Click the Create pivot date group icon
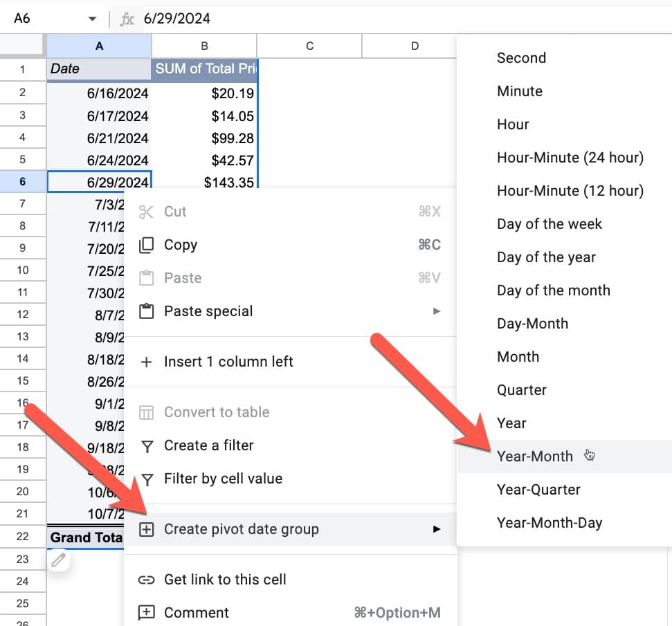Viewport: 672px width, 626px height. [146, 529]
